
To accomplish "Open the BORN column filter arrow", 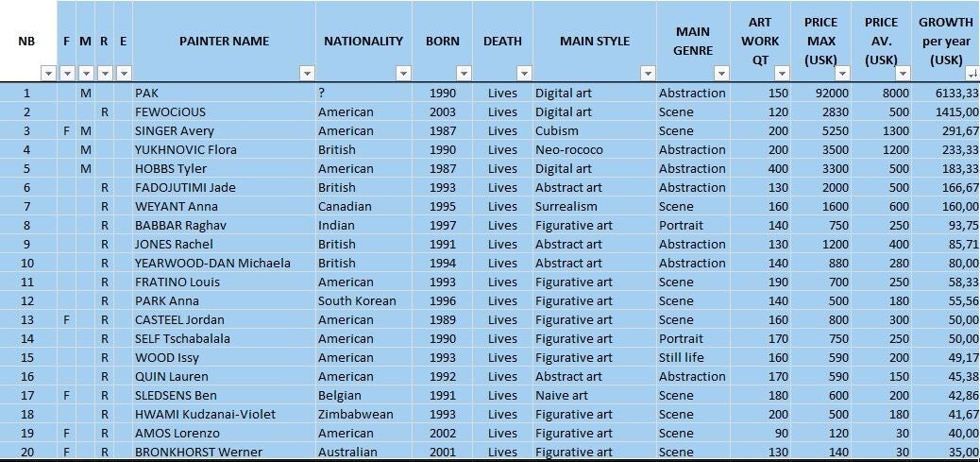I will click(464, 74).
